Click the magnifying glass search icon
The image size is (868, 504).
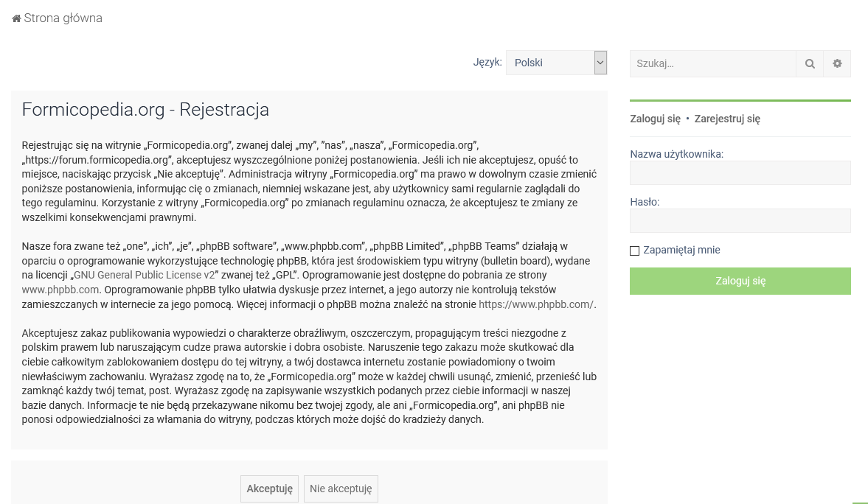point(810,64)
